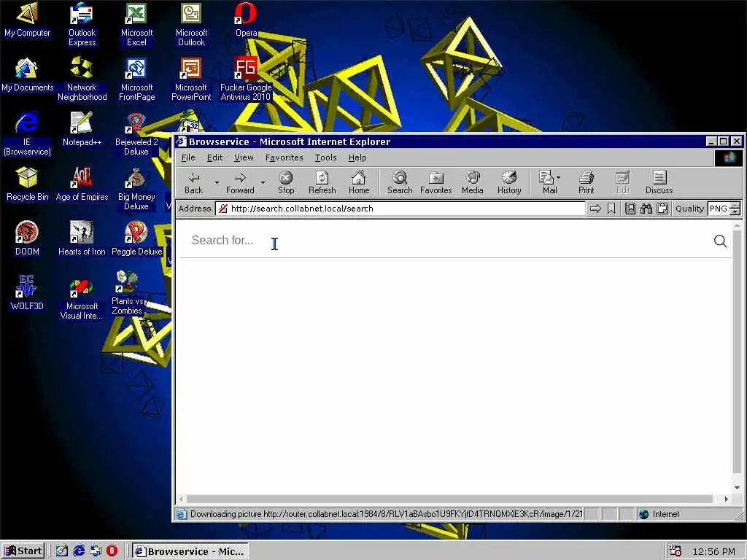
Task: Select the Network Neighborhood desktop icon
Action: tap(82, 79)
